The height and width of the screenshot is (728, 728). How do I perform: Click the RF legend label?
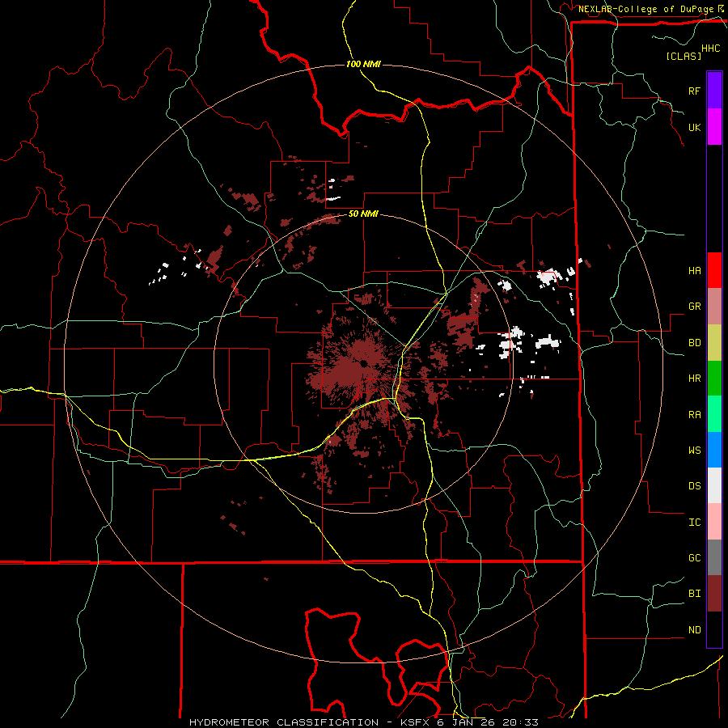pos(694,91)
